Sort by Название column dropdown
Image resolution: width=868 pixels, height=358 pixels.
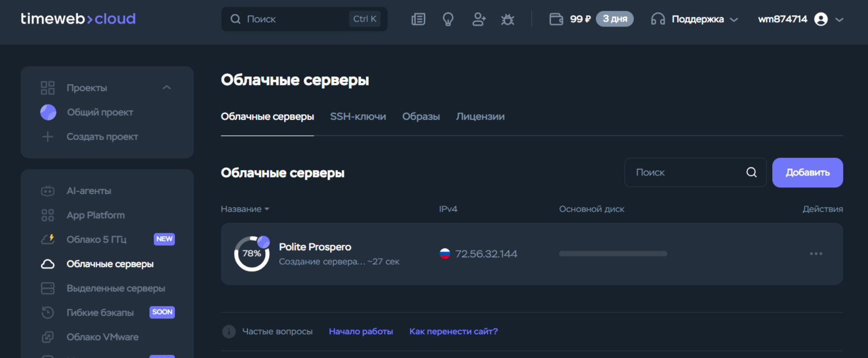pos(245,209)
